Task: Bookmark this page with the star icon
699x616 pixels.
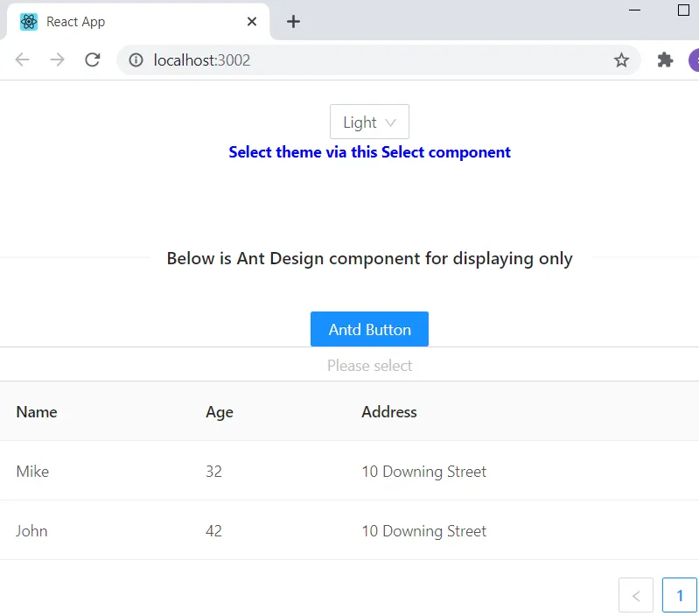Action: 621,59
